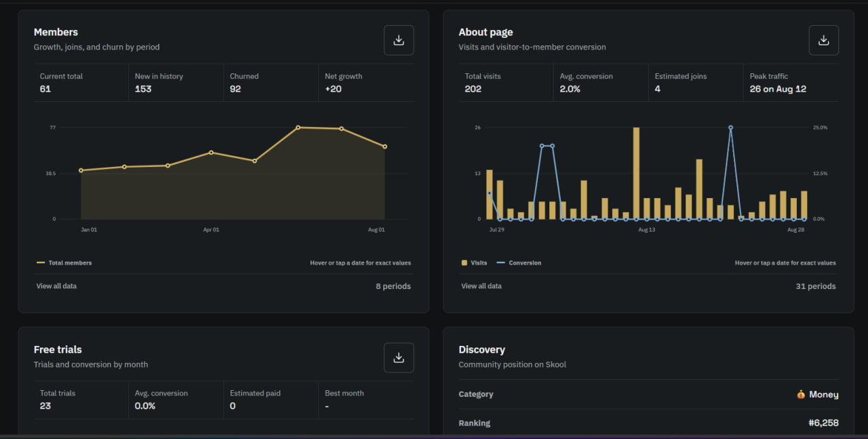Click the 38.5 y-axis label
868x439 pixels.
tap(50, 173)
